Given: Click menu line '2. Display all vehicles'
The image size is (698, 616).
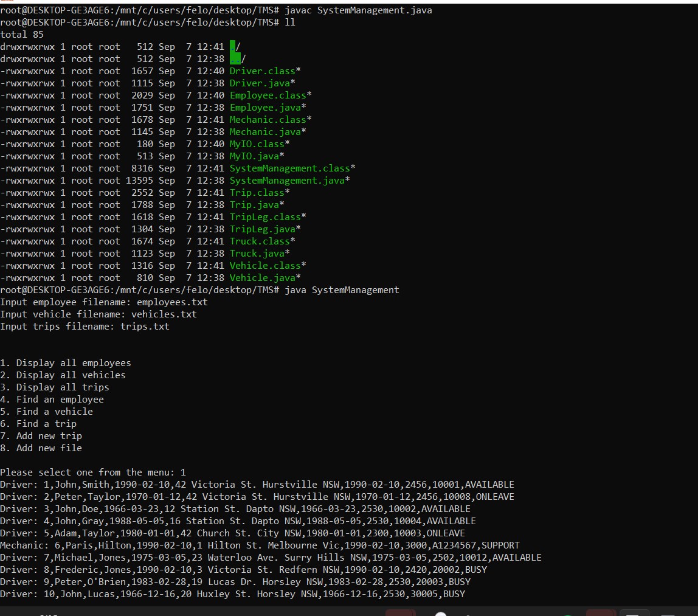Looking at the screenshot, I should point(63,375).
